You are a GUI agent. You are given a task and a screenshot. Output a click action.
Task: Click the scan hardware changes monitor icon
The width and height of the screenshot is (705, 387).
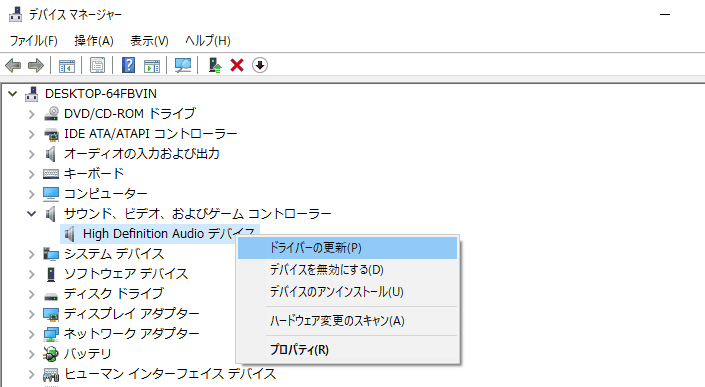[183, 66]
